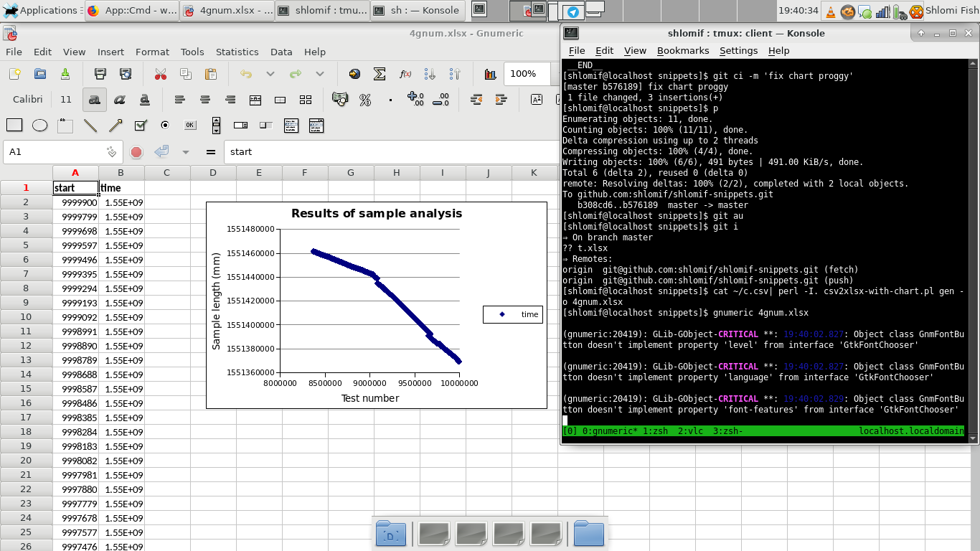980x551 pixels.
Task: Expand the redo history dropdown arrow
Action: [320, 74]
